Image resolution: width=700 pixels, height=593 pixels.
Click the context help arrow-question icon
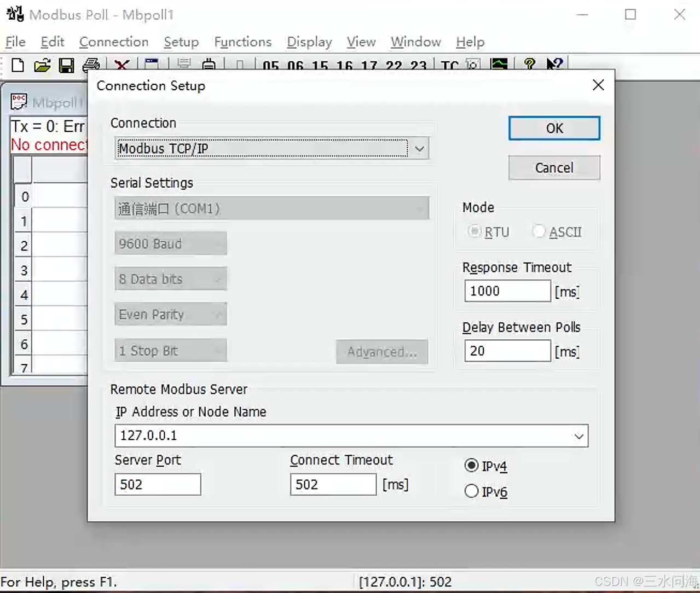coord(554,65)
